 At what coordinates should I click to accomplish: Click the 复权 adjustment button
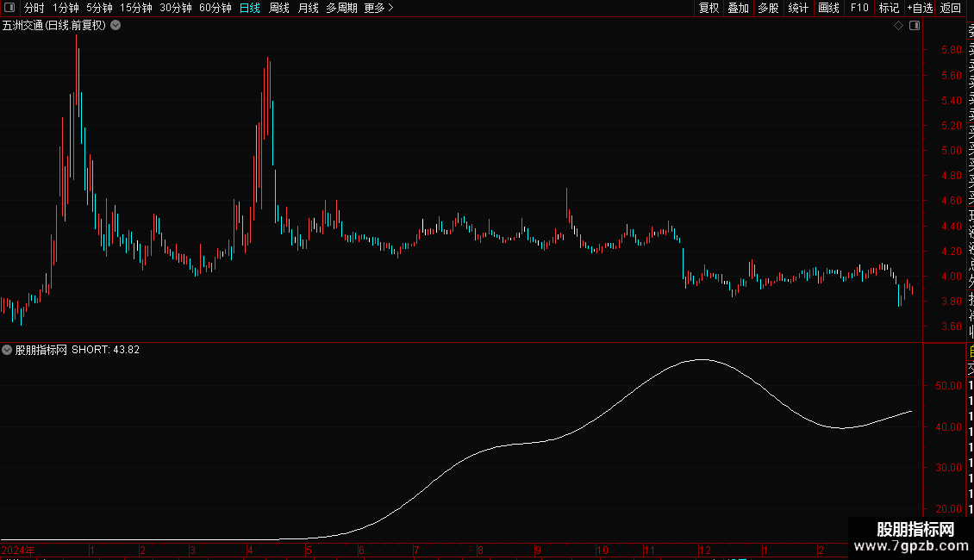coord(709,8)
